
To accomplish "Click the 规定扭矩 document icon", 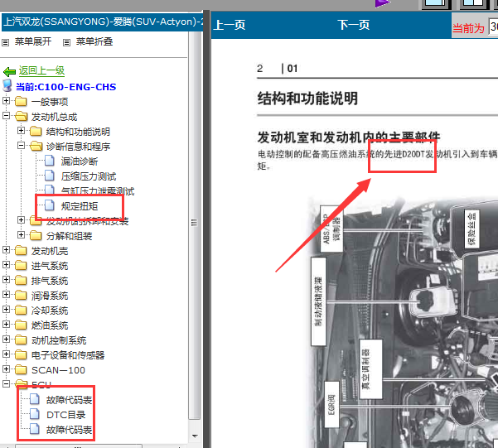I will click(x=49, y=205).
